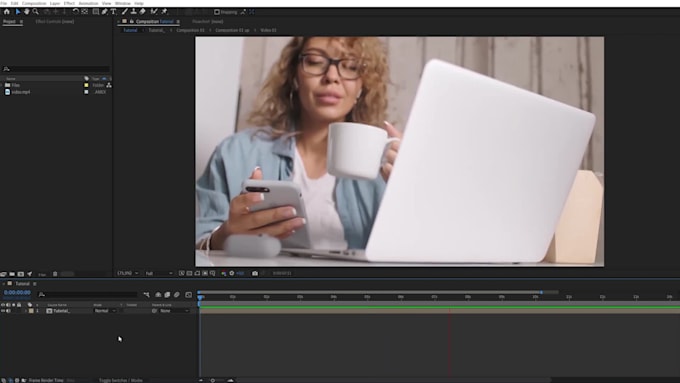Select the Roto Brush tool
Screen dimensions: 680x383
click(x=154, y=12)
